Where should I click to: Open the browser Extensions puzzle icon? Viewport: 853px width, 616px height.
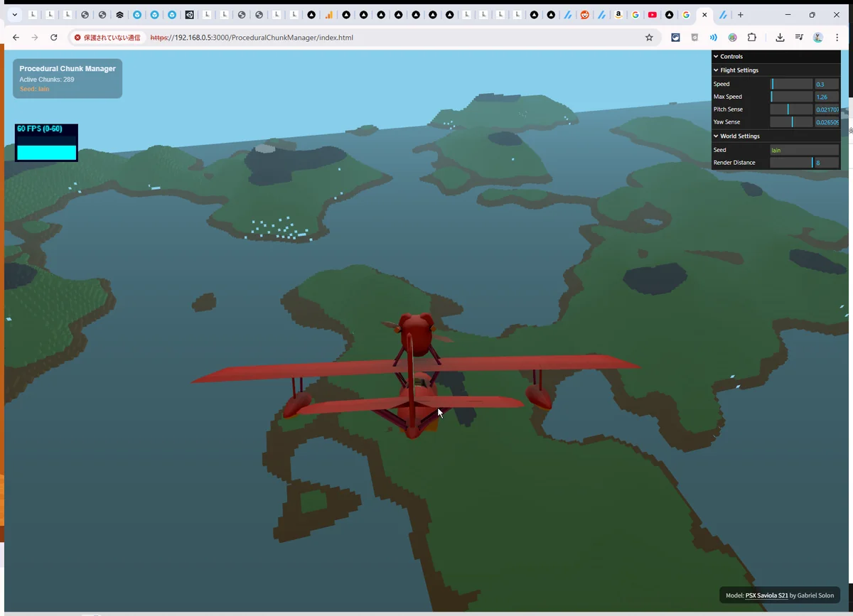[752, 38]
